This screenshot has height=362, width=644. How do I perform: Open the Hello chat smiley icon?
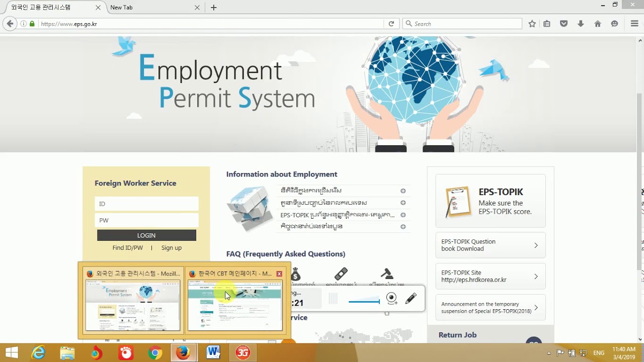point(614,24)
